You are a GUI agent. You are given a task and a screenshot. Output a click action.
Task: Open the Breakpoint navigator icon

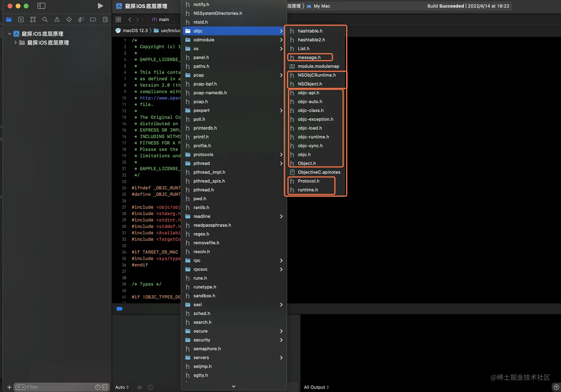point(93,19)
